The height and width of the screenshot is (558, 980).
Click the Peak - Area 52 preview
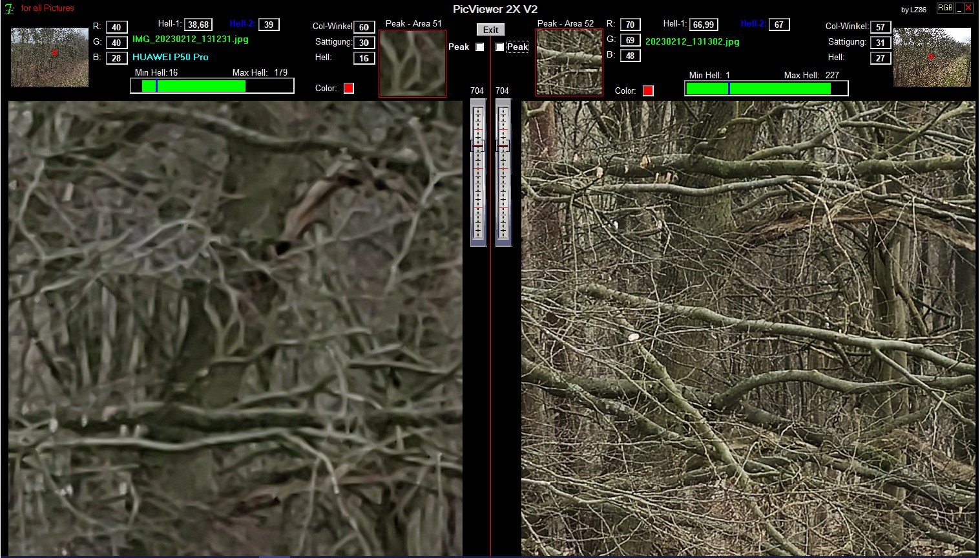(569, 62)
